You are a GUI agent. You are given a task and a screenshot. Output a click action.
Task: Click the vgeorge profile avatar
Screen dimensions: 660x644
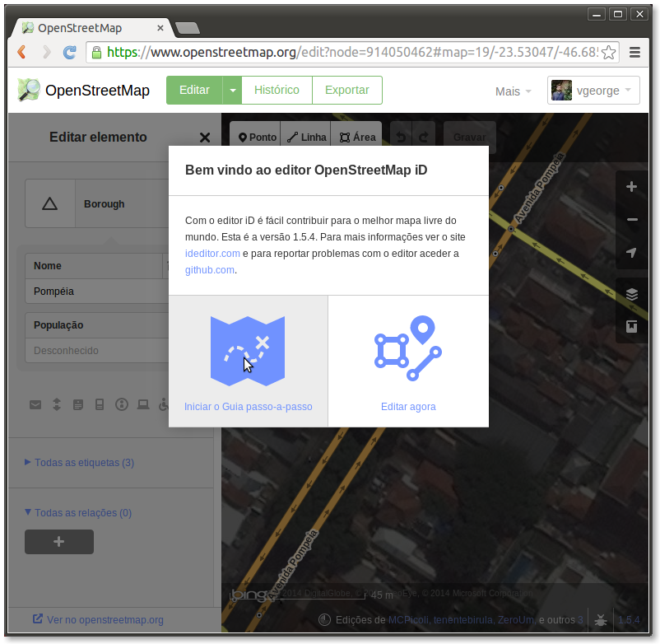(561, 90)
